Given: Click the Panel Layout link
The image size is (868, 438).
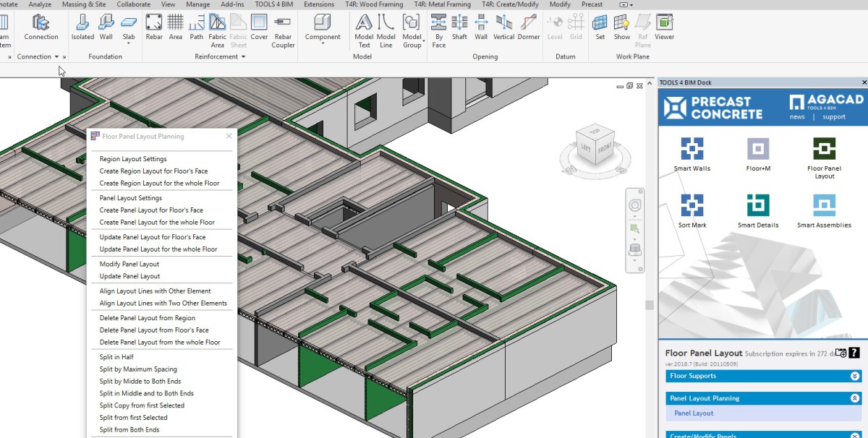Looking at the screenshot, I should tap(694, 413).
